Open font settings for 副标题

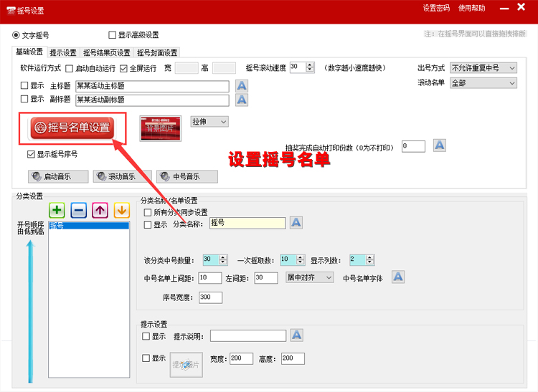242,100
